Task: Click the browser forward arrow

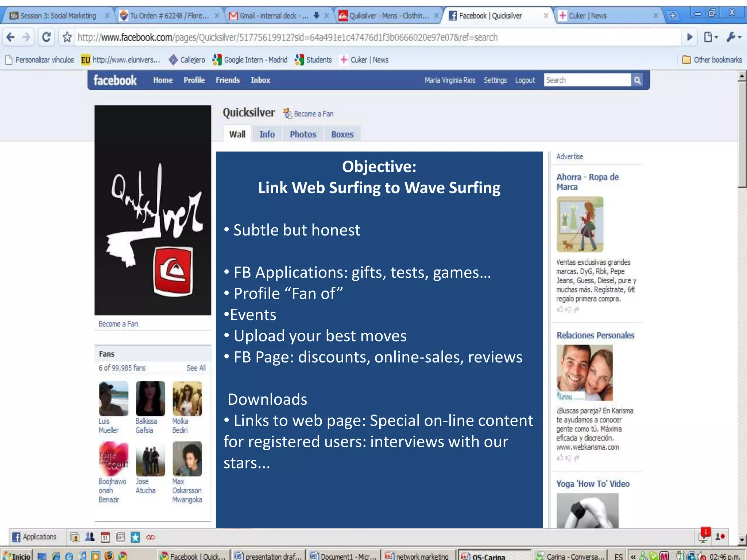Action: point(26,37)
